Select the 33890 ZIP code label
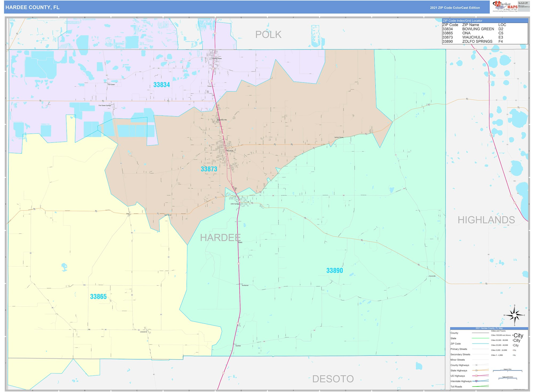 [334, 271]
